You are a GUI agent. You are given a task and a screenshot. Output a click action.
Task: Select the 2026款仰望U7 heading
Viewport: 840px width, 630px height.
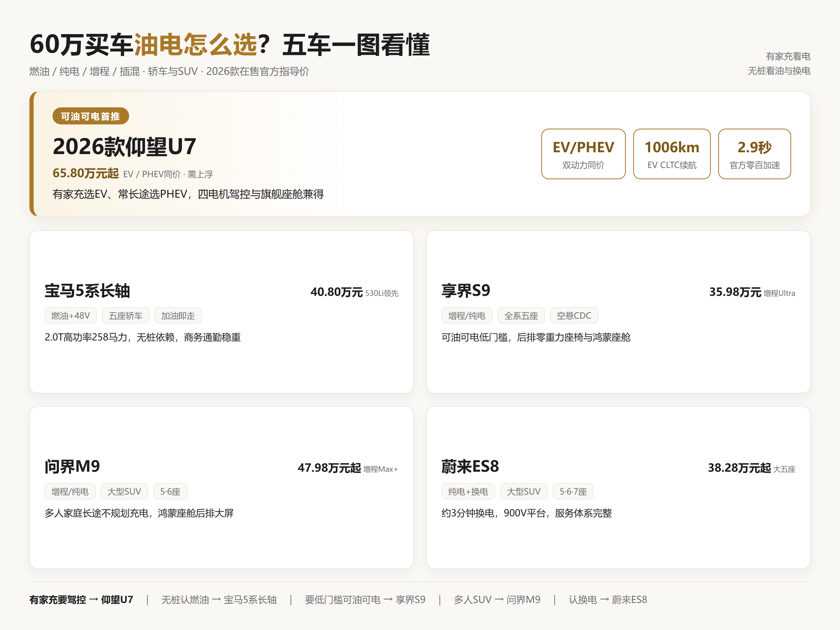[x=124, y=146]
